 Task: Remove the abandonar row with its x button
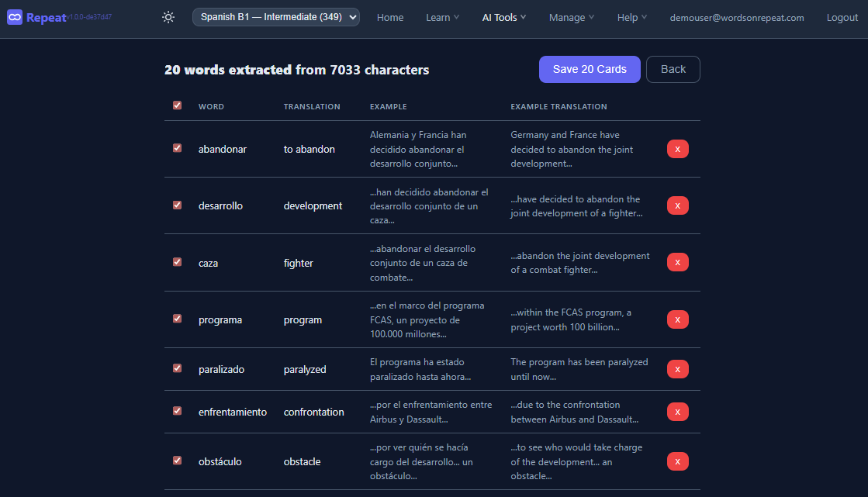[678, 149]
